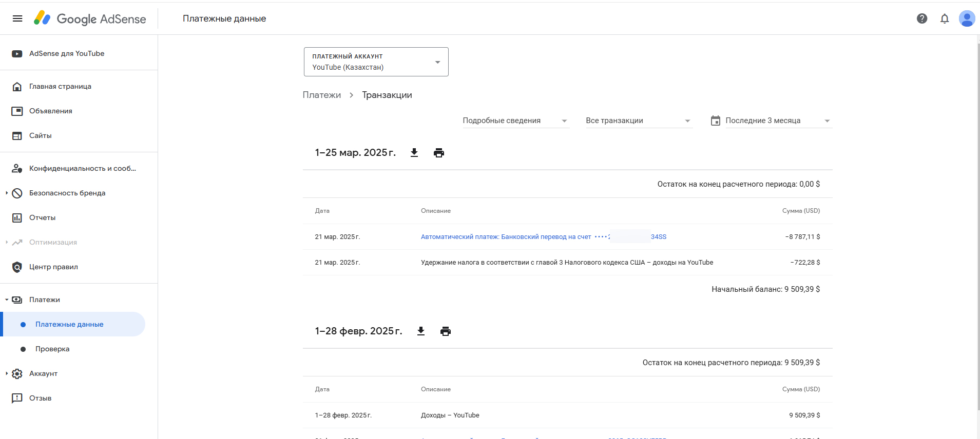Go to 'Отчеты' in the sidebar
Image resolution: width=980 pixels, height=439 pixels.
42,217
